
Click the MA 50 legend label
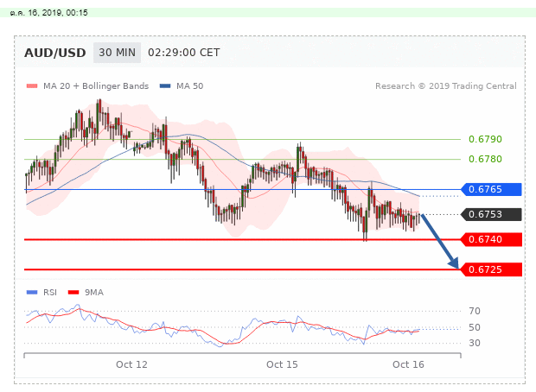tap(189, 86)
